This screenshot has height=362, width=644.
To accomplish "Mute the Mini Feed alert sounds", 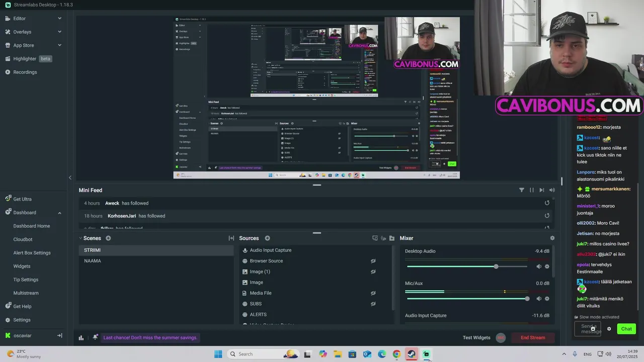I will point(552,190).
